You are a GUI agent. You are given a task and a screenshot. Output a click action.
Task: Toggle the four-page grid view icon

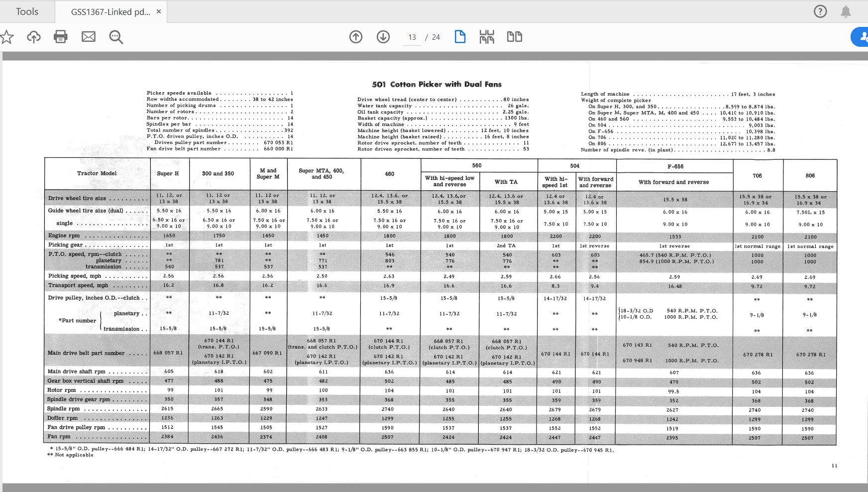[487, 37]
